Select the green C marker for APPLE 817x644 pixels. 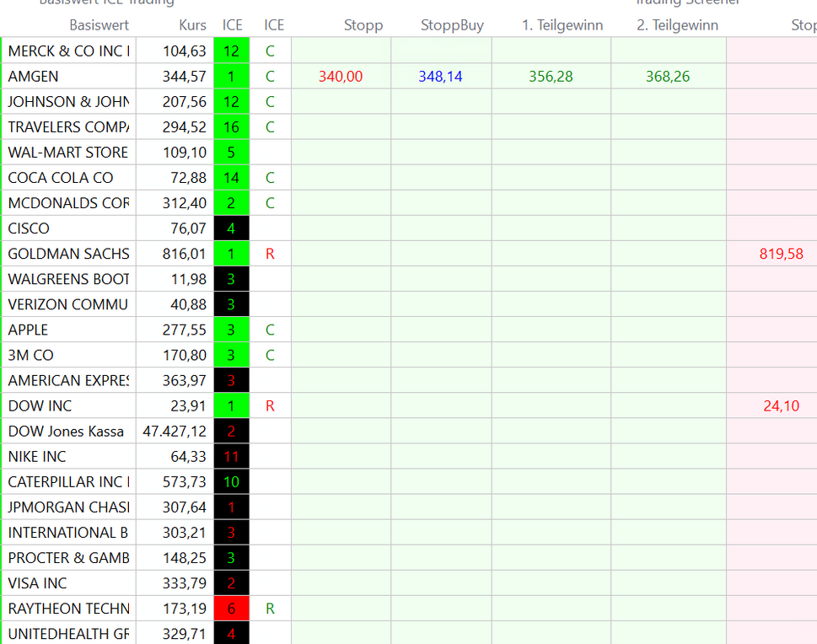pyautogui.click(x=270, y=330)
